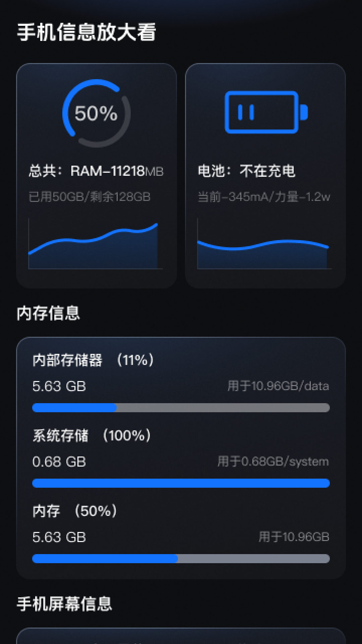Viewport: 362px width, 644px height.
Task: Tap the 已用50GB/剩余128GB usage text
Action: point(89,197)
